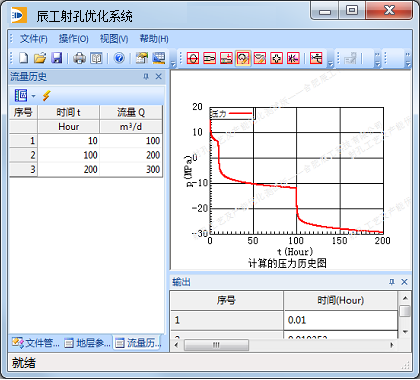Close the 流量历史 panel

coord(159,77)
